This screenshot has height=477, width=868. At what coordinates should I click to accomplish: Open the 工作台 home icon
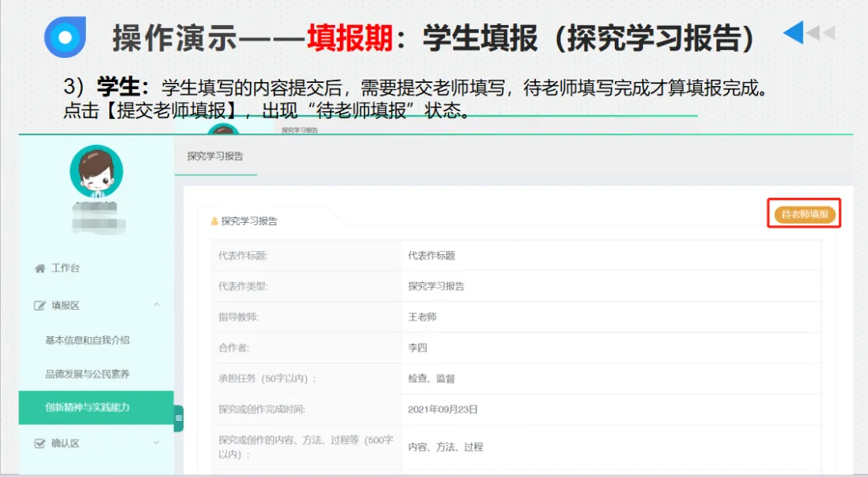(39, 269)
